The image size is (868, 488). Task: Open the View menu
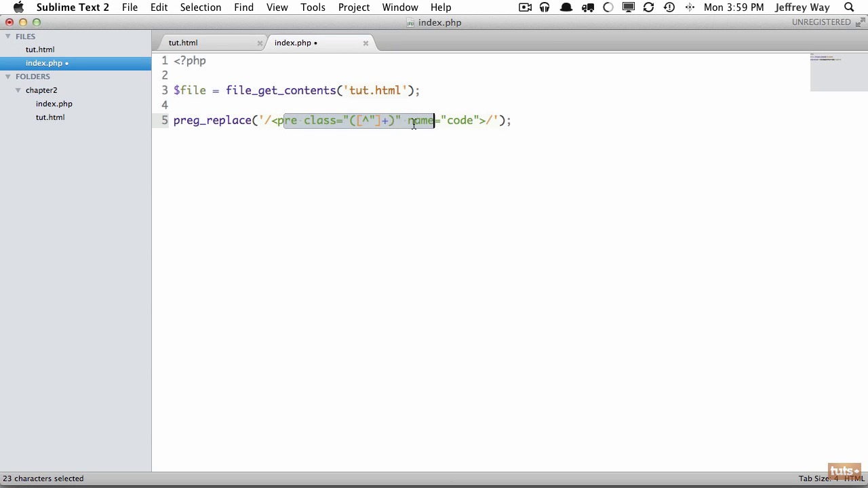pos(277,7)
